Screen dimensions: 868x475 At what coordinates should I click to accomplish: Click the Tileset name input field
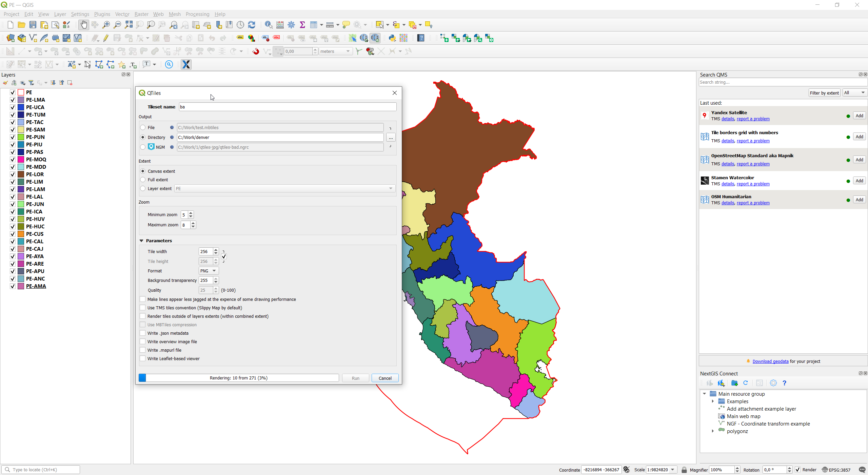(x=287, y=107)
